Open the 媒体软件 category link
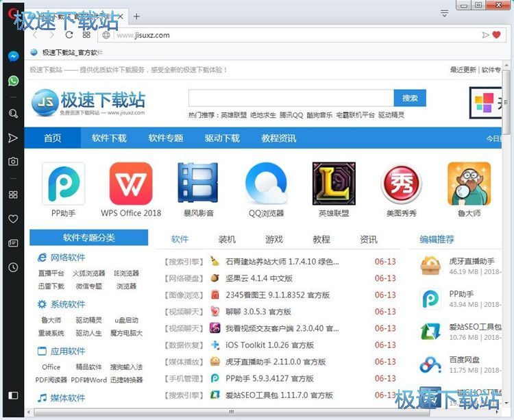This screenshot has height=420, width=514. (x=68, y=398)
